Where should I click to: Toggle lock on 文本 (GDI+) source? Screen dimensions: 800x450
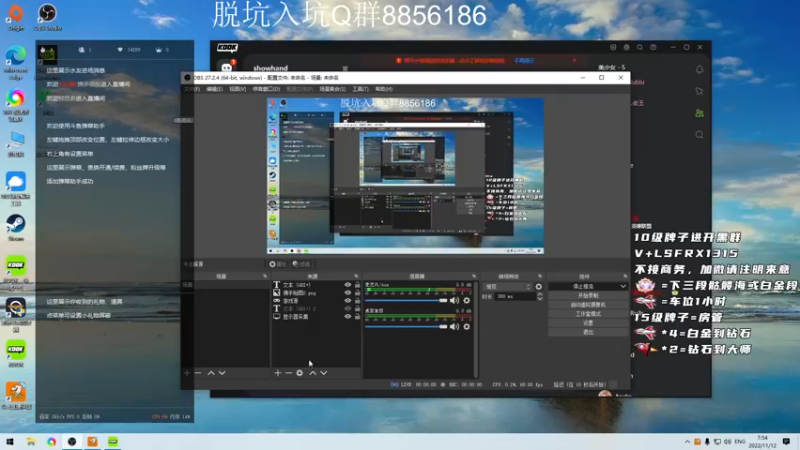(x=357, y=285)
